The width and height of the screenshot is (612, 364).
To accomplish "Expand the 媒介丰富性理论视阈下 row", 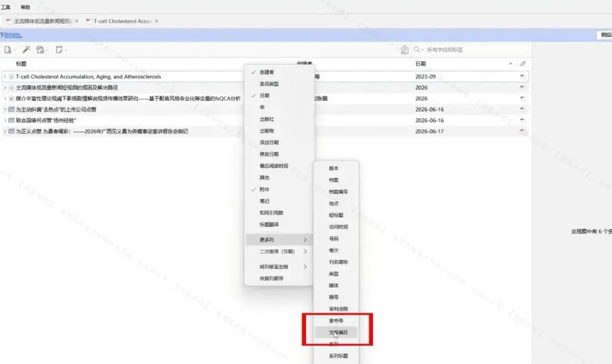I will pyautogui.click(x=5, y=98).
